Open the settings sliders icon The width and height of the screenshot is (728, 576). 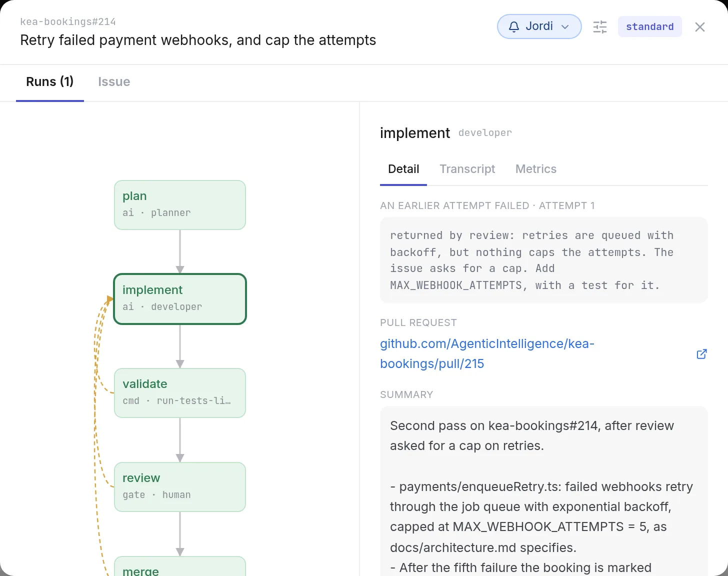(x=600, y=27)
